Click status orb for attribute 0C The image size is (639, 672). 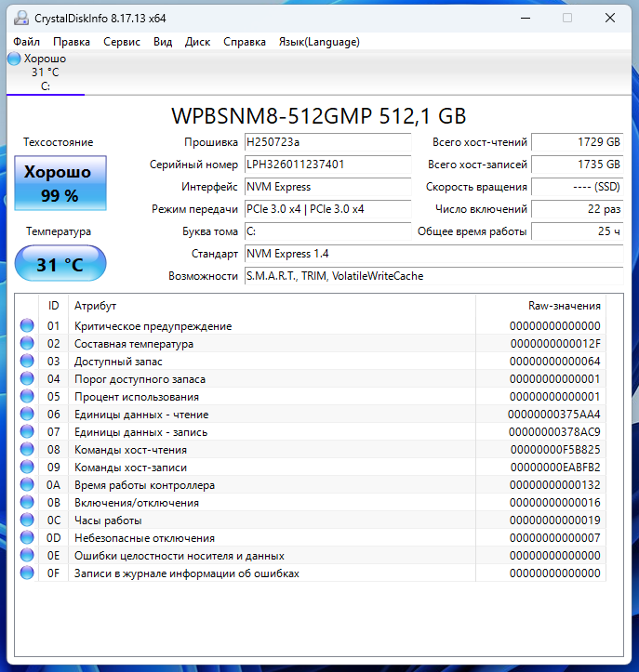pyautogui.click(x=27, y=520)
